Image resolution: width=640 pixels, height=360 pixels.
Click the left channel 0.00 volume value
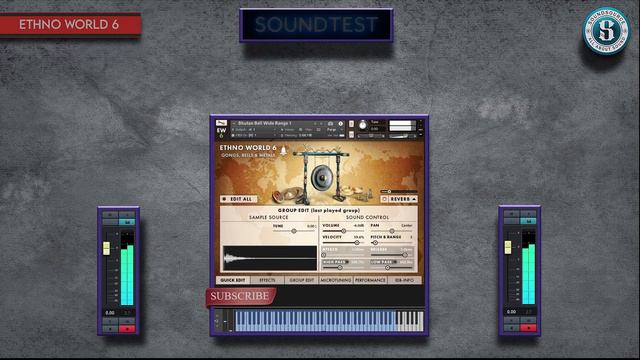tap(110, 313)
